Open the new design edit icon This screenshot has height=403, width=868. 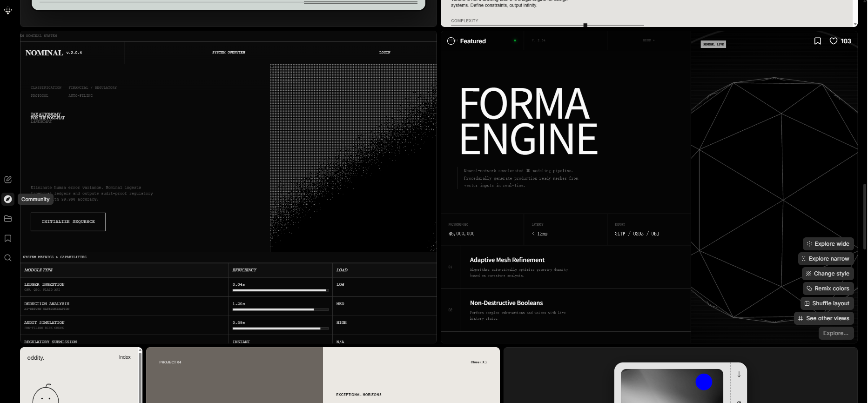[x=8, y=180]
